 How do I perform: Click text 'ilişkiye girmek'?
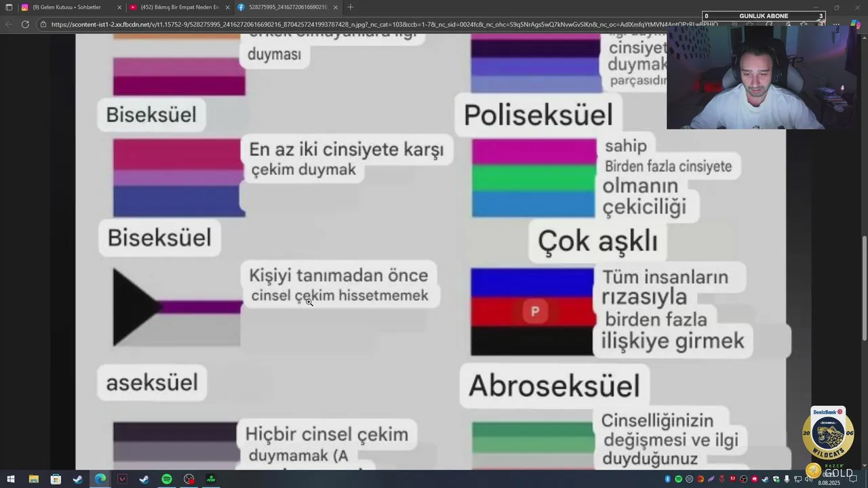[672, 341]
